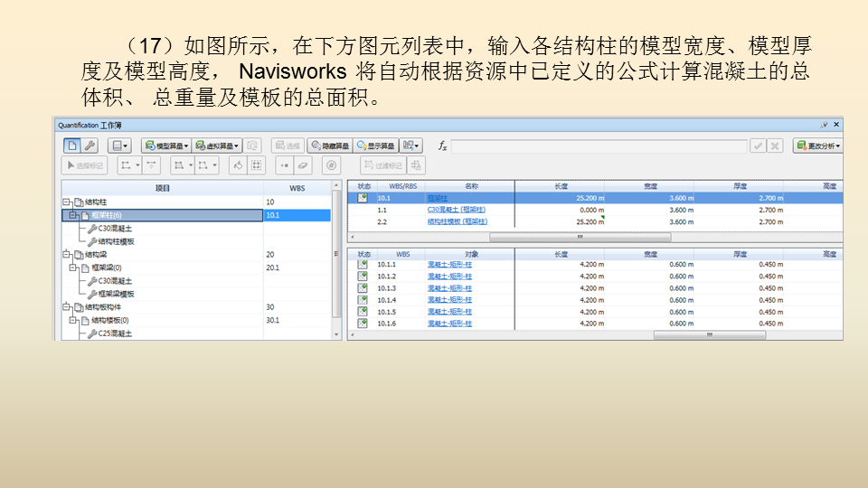Open the 框架柱 link in the upper table
868x488 pixels.
click(x=438, y=198)
